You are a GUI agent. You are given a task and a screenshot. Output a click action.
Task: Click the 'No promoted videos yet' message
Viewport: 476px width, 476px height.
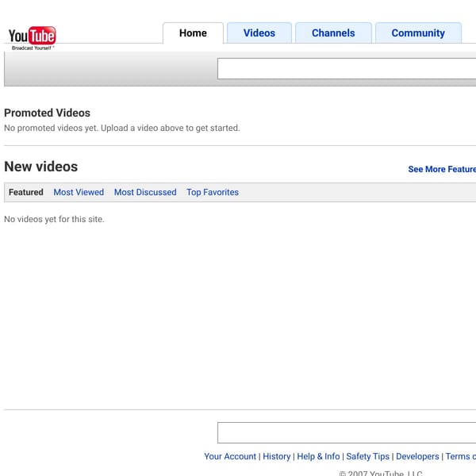pos(122,128)
